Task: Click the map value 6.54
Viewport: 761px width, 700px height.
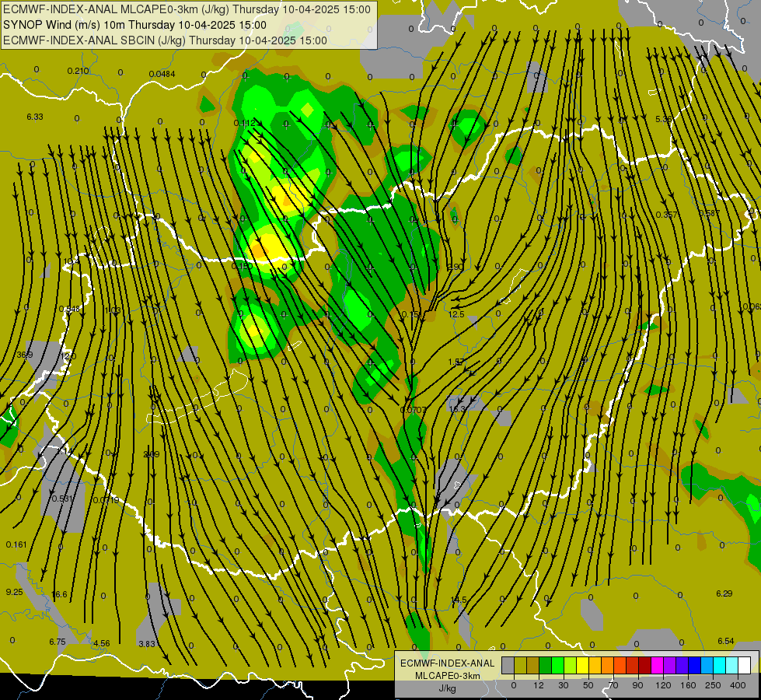Action: click(x=725, y=641)
